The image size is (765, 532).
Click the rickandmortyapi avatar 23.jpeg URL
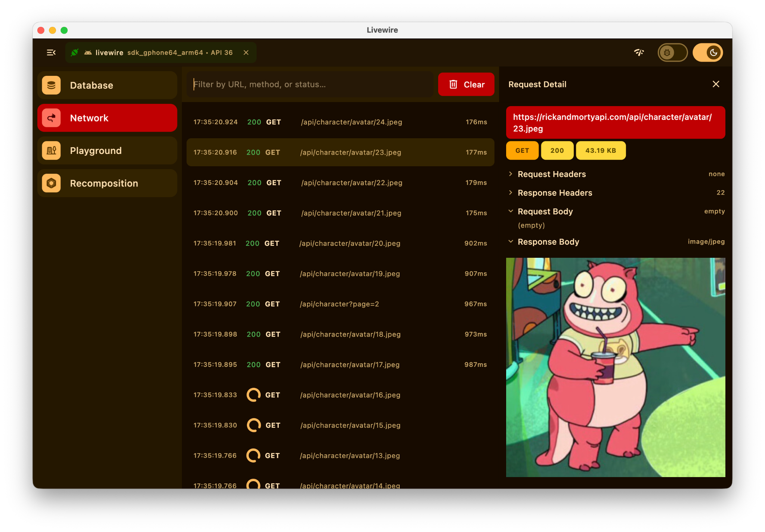tap(616, 123)
